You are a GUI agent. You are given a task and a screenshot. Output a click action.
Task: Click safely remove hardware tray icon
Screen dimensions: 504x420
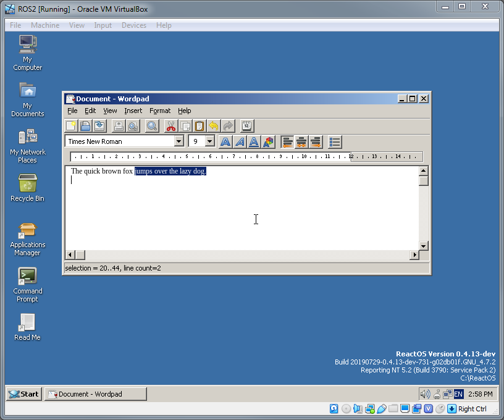click(437, 394)
